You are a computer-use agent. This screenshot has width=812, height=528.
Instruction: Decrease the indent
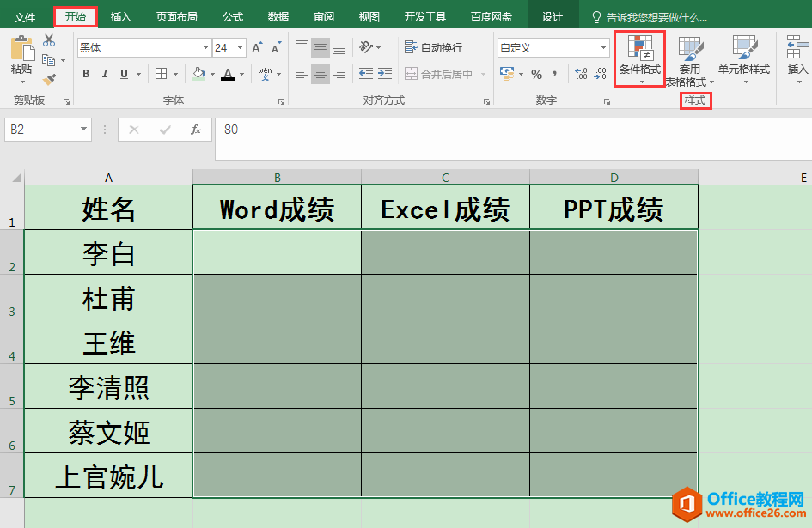tap(366, 74)
